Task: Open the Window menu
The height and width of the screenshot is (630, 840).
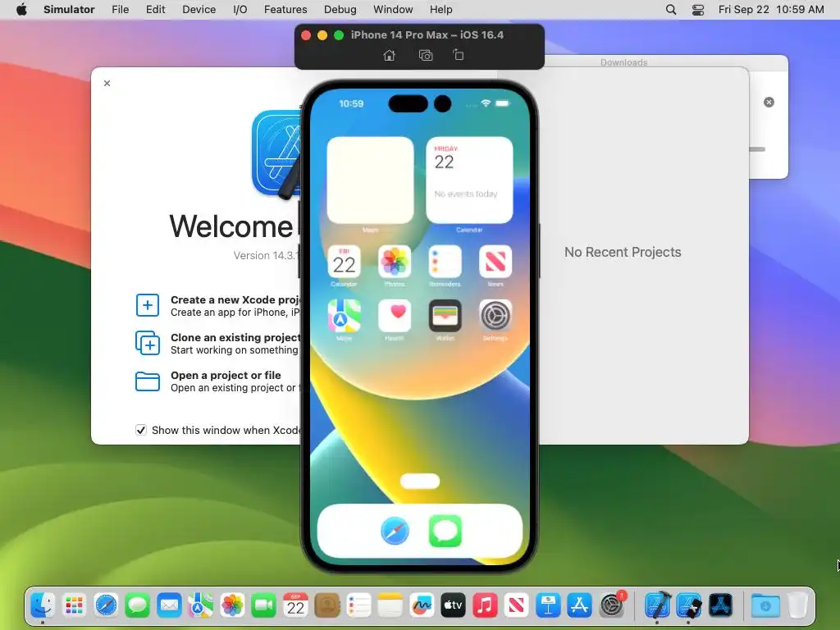Action: point(393,10)
